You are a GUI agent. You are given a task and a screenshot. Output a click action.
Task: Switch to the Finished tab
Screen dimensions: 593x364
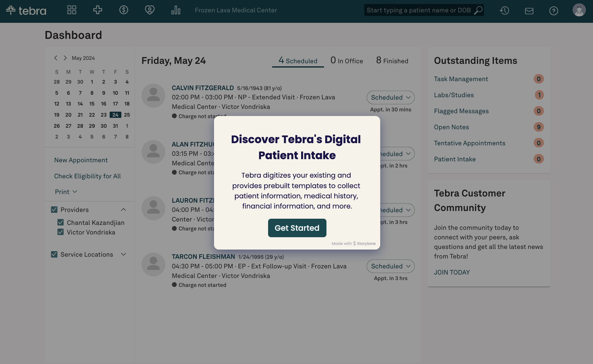coord(392,60)
